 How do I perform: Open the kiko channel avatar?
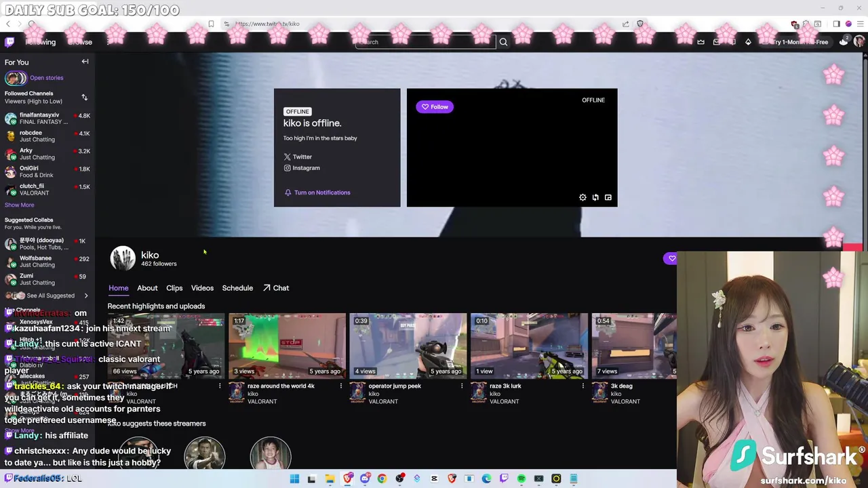coord(123,258)
